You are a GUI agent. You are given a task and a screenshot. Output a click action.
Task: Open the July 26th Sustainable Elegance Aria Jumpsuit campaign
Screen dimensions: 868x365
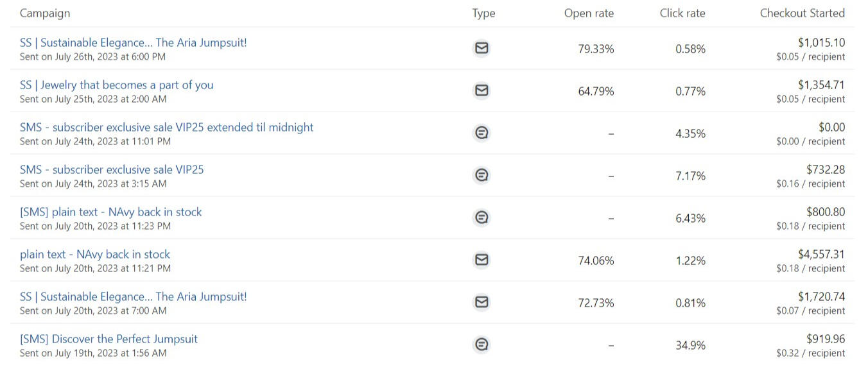[x=133, y=43]
